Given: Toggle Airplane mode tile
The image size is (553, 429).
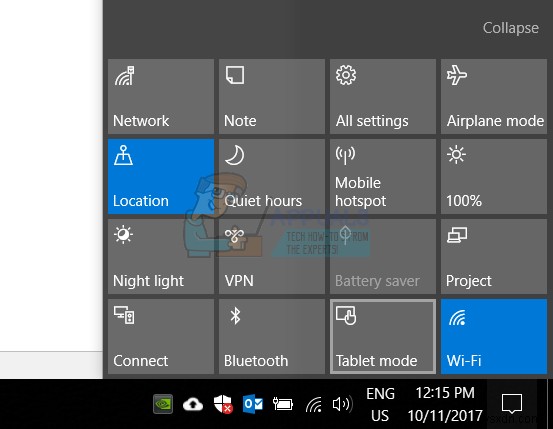Looking at the screenshot, I should tap(494, 96).
